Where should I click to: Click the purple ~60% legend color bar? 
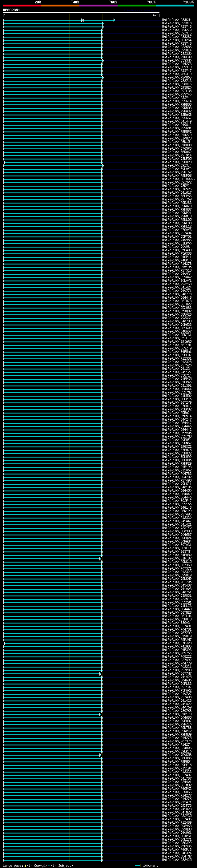98,6
